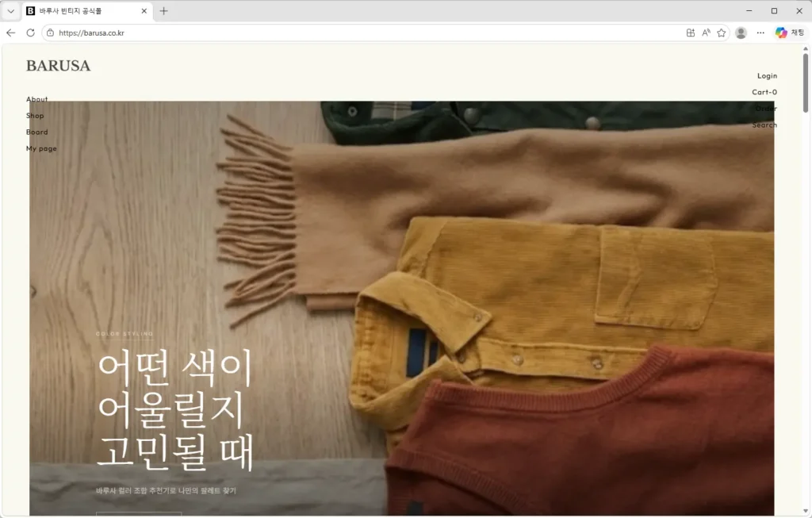Open Copilot chat button
Image resolution: width=812 pixels, height=518 pixels.
[790, 33]
